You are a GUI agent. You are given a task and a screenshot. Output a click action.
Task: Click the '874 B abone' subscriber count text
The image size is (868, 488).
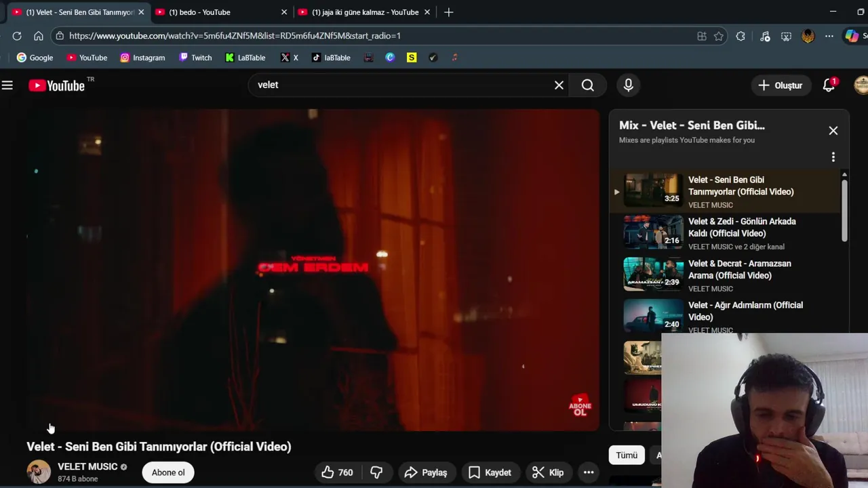[x=78, y=479]
